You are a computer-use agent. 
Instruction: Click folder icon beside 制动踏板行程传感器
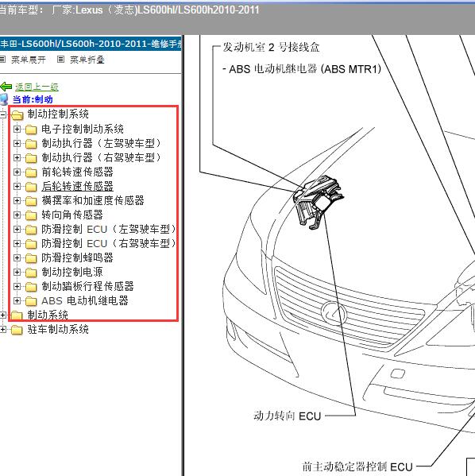point(31,287)
